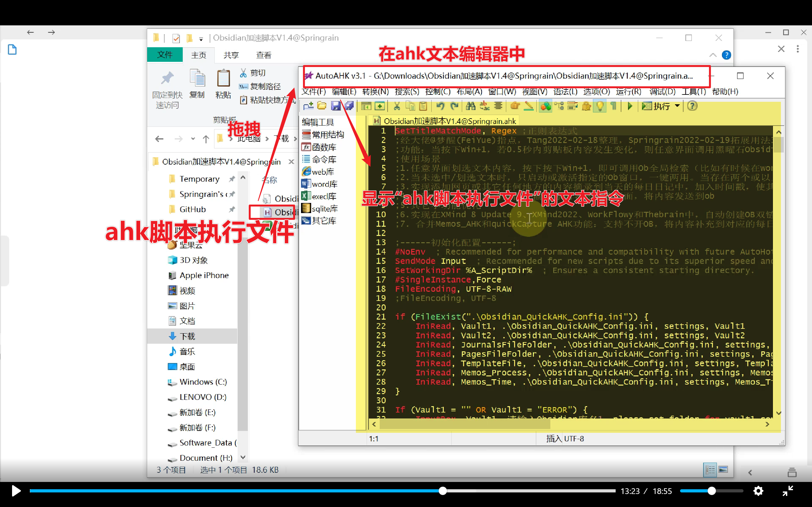
Task: Open word库 in edit tools panel
Action: 319,184
